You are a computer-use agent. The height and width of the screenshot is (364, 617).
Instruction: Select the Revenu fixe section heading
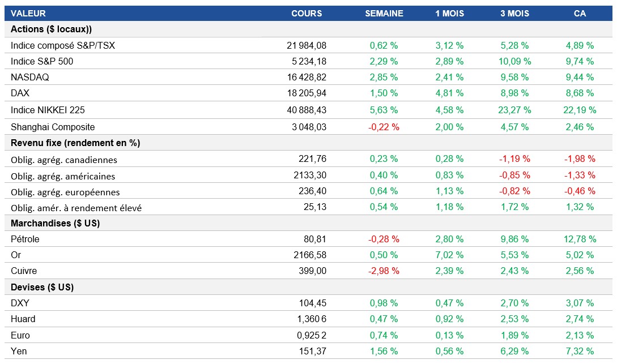coord(75,143)
